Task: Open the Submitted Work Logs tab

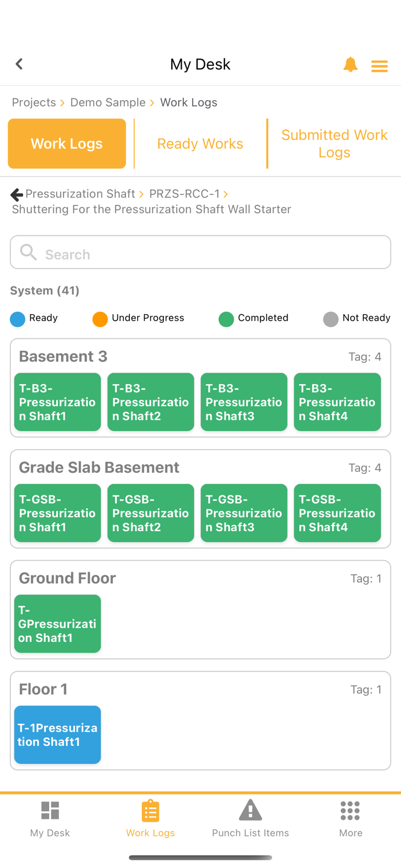Action: pos(334,144)
